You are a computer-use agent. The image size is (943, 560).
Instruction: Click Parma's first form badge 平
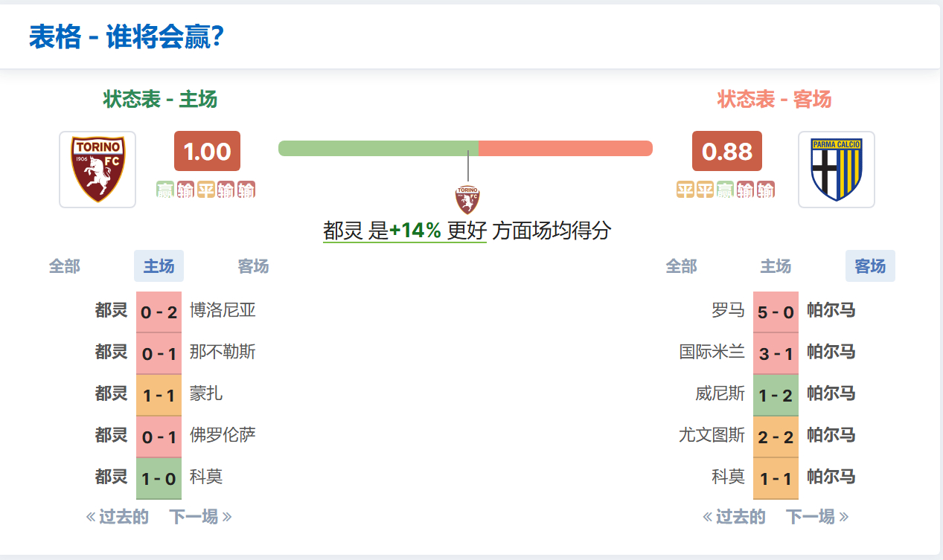685,190
